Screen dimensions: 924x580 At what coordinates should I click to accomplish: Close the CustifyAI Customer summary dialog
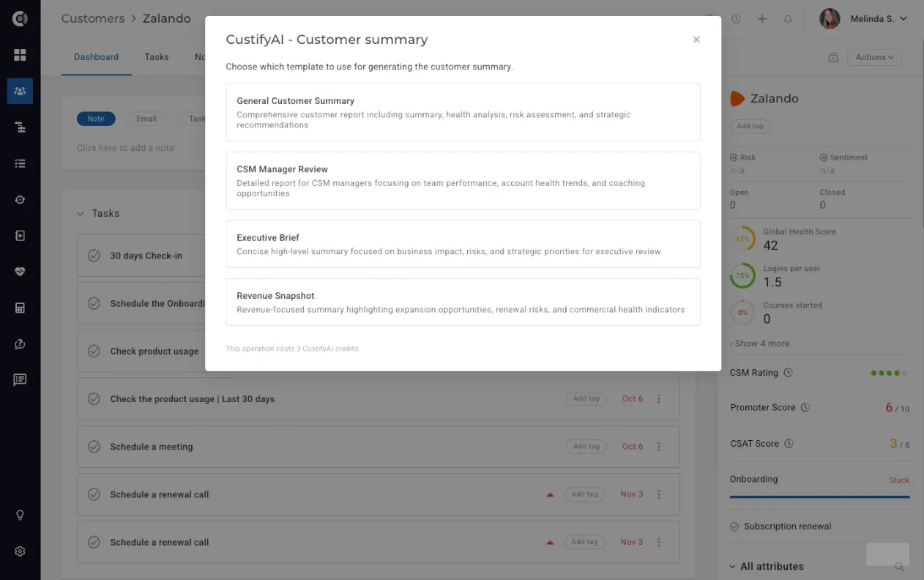(x=696, y=40)
